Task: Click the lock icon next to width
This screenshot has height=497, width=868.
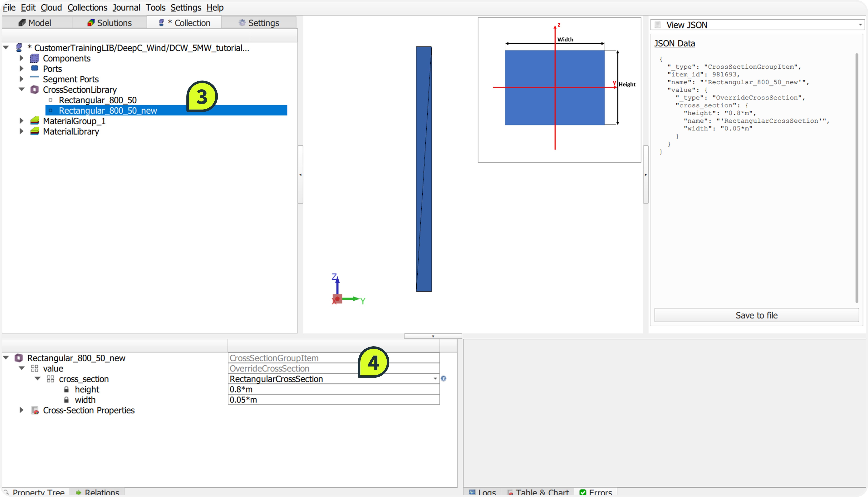Action: pos(67,400)
